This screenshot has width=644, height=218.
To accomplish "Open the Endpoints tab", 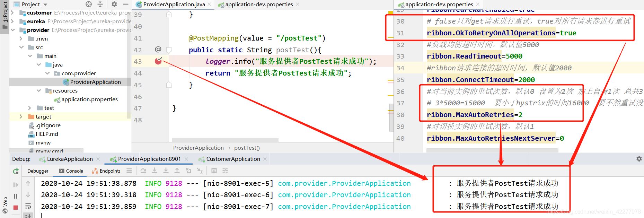I will 106,171.
